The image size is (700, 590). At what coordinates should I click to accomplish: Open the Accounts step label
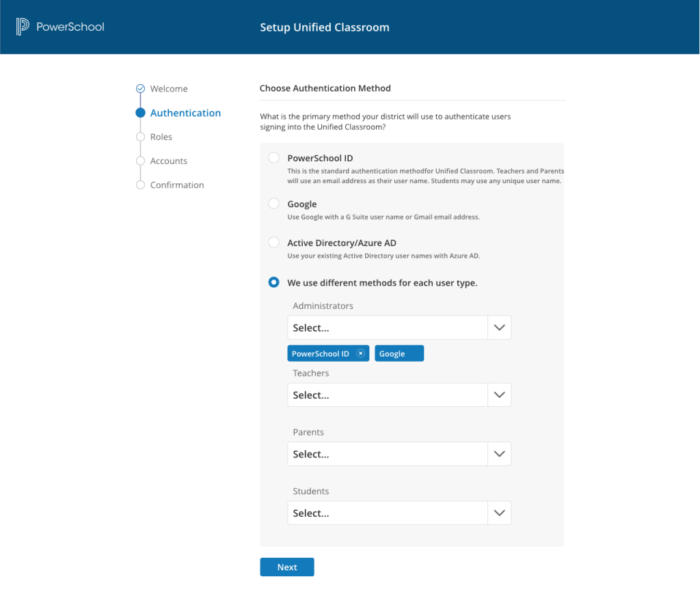coord(169,161)
